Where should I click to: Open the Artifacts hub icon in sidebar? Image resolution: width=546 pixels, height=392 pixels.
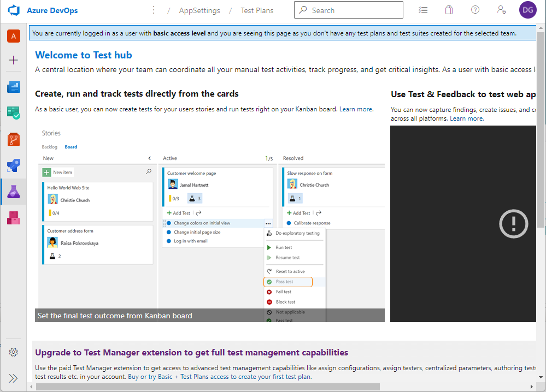tap(14, 218)
